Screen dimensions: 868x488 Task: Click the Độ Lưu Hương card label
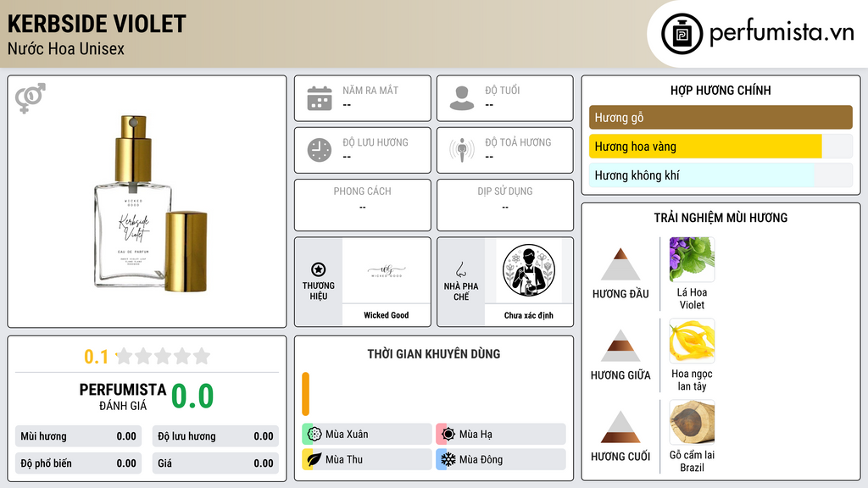(x=376, y=142)
